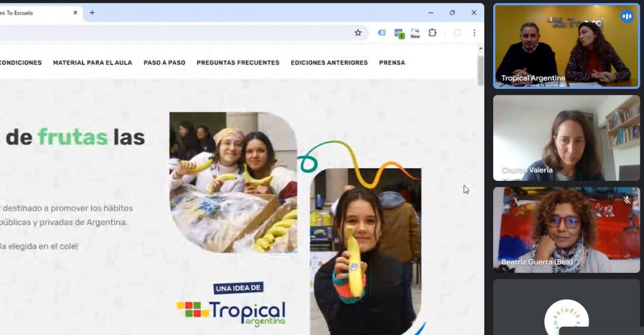The width and height of the screenshot is (644, 335).
Task: Click 'destinado a promover los hábitos' text
Action: (68, 208)
